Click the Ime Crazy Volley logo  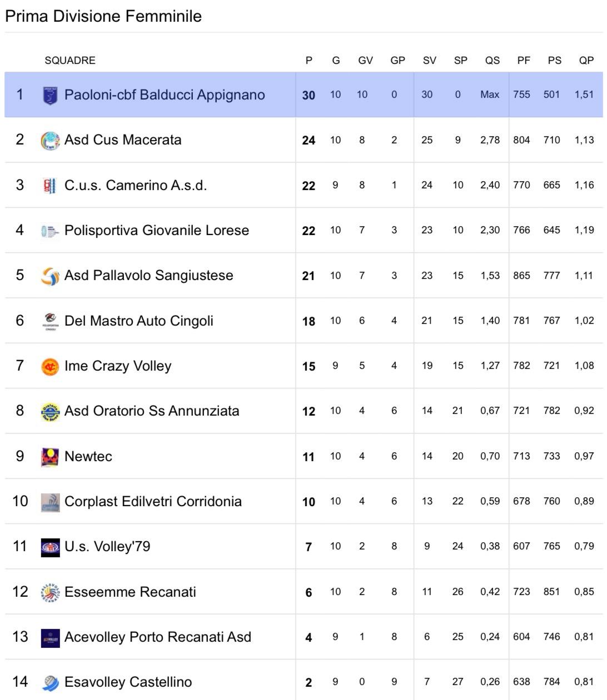50,367
